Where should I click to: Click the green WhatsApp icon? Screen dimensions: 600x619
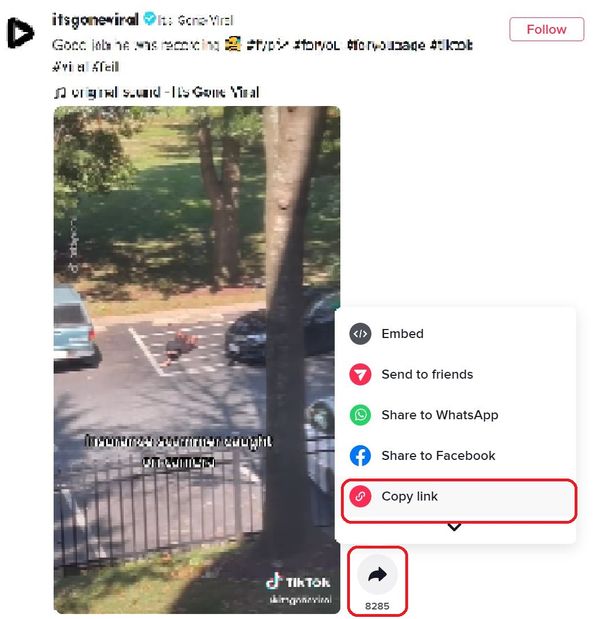pyautogui.click(x=360, y=415)
